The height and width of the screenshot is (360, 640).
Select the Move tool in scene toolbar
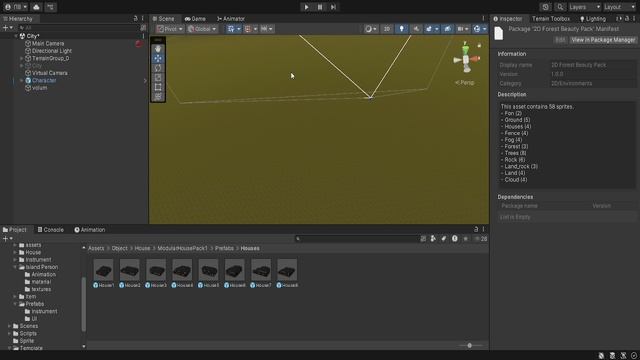click(x=158, y=58)
